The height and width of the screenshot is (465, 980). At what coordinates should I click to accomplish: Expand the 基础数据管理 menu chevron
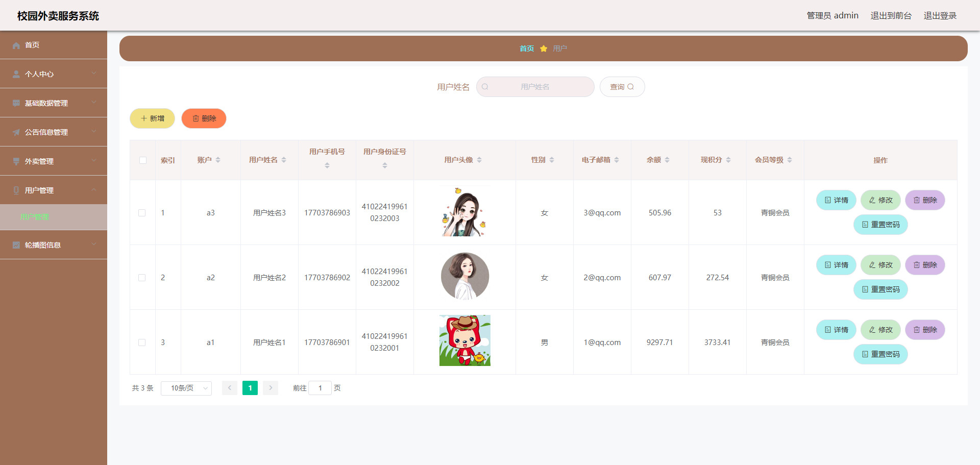click(94, 103)
